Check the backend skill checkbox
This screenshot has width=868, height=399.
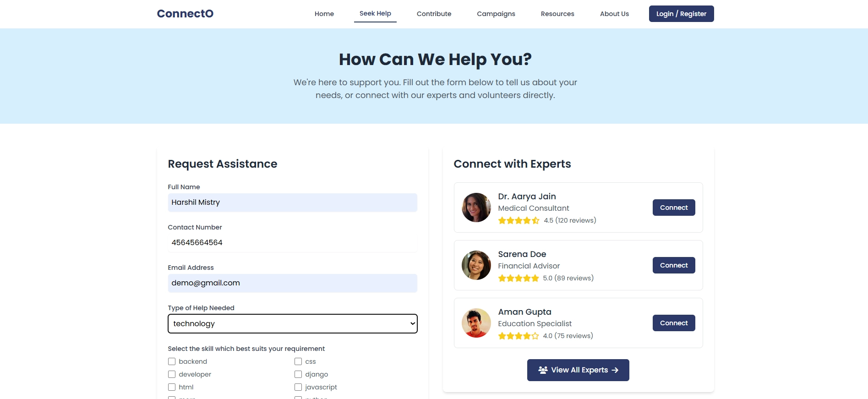(x=172, y=361)
